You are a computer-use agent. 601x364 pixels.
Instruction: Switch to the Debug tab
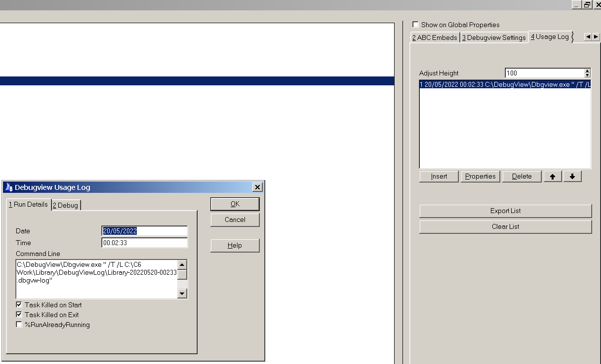pyautogui.click(x=66, y=205)
